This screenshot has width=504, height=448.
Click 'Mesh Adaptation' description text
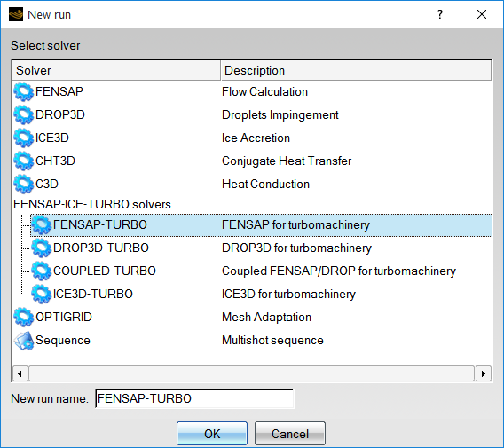(266, 318)
